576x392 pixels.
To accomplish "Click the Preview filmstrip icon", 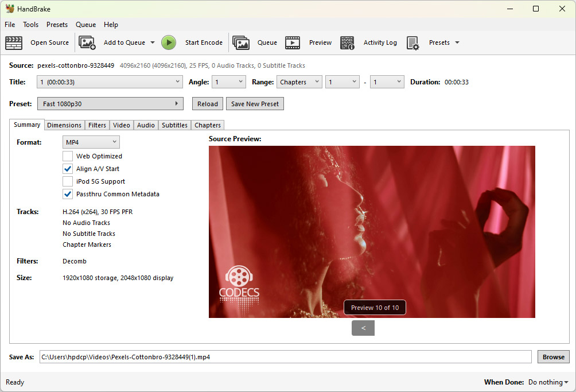I will tap(293, 42).
